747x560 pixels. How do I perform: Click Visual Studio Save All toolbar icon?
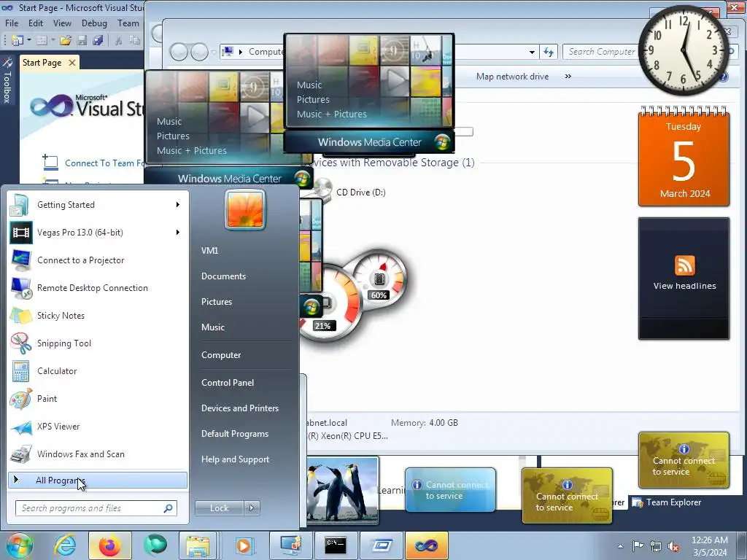click(98, 41)
